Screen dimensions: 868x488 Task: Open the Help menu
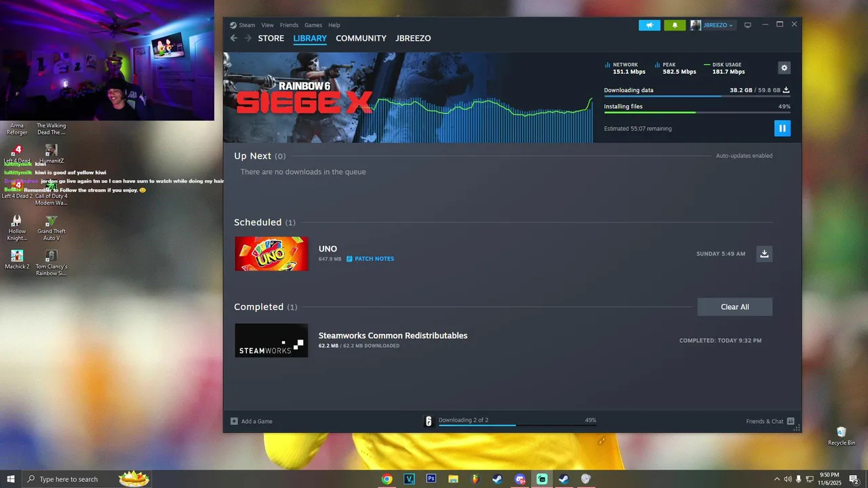pos(334,25)
